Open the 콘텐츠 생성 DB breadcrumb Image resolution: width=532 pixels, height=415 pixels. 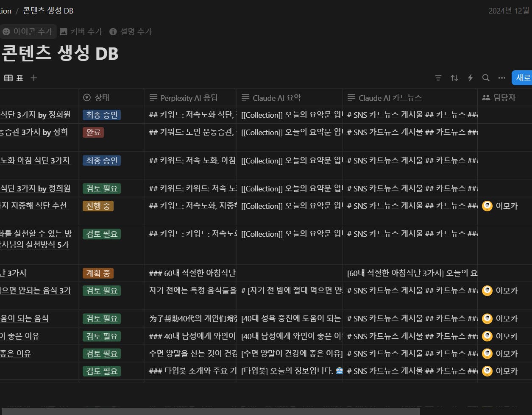[x=48, y=11]
